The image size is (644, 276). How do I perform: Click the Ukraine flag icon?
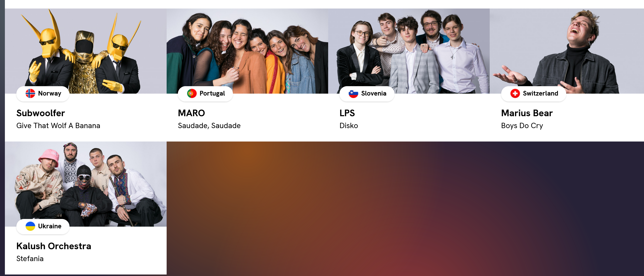(x=30, y=226)
